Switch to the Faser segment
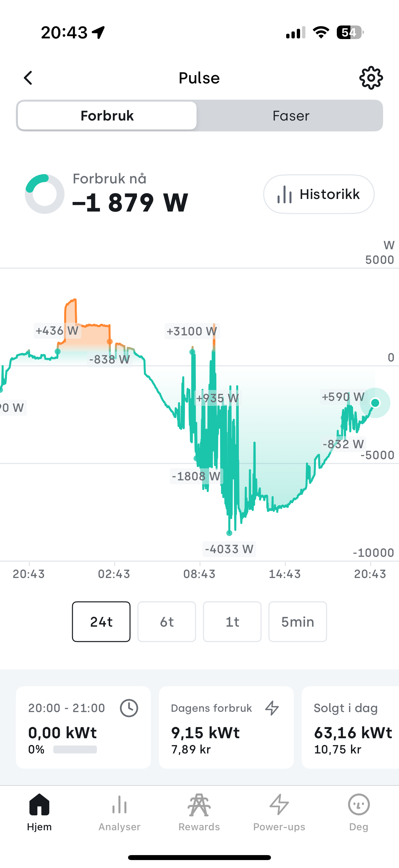The image size is (399, 868). pyautogui.click(x=290, y=116)
